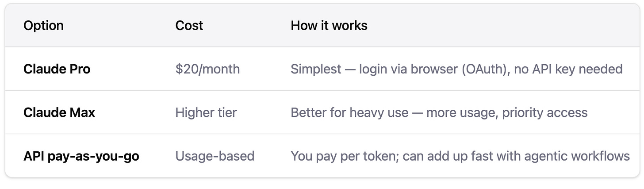Click the $20/month cost cell
This screenshot has height=189, width=644.
207,69
